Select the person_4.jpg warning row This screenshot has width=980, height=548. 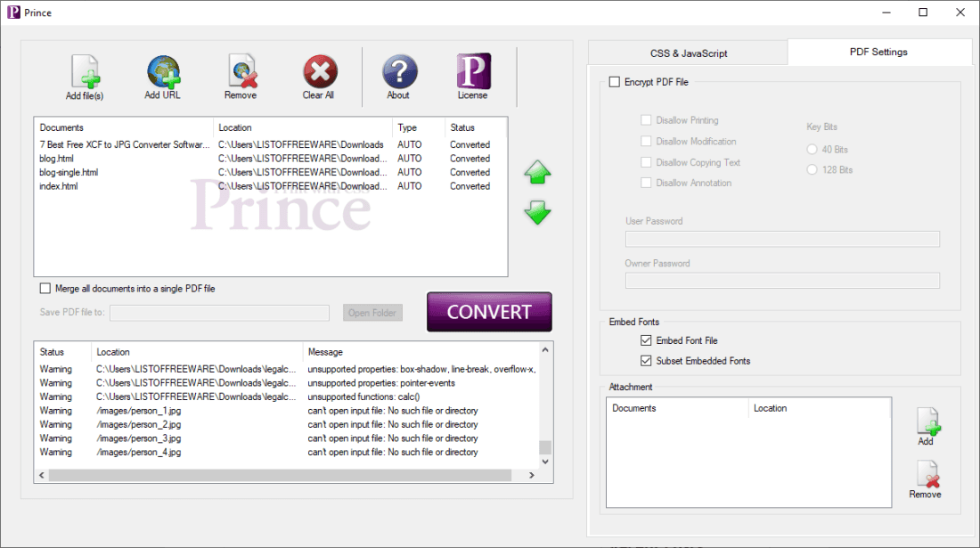point(287,452)
